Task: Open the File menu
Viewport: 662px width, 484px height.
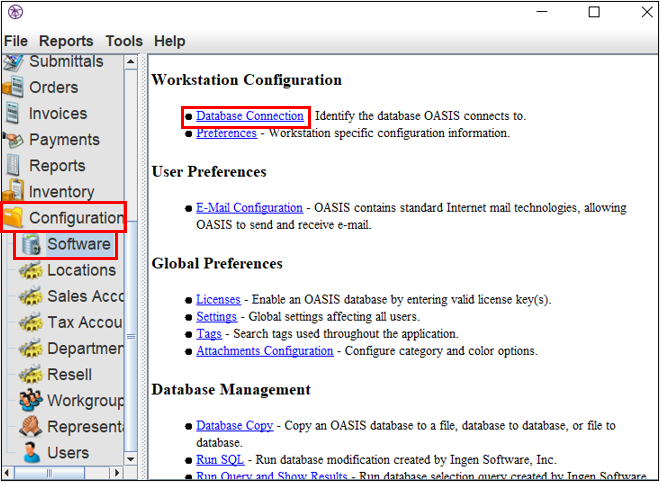Action: pyautogui.click(x=16, y=41)
